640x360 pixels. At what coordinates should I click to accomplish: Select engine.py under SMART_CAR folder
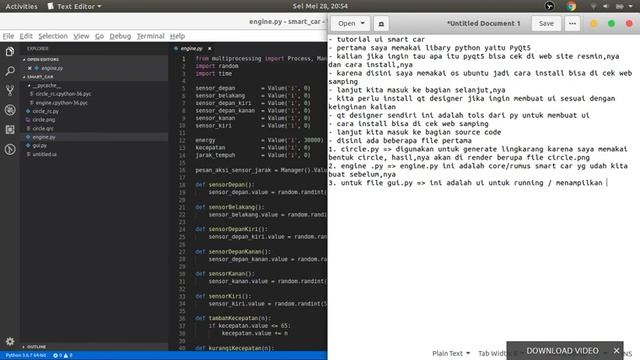(x=44, y=137)
